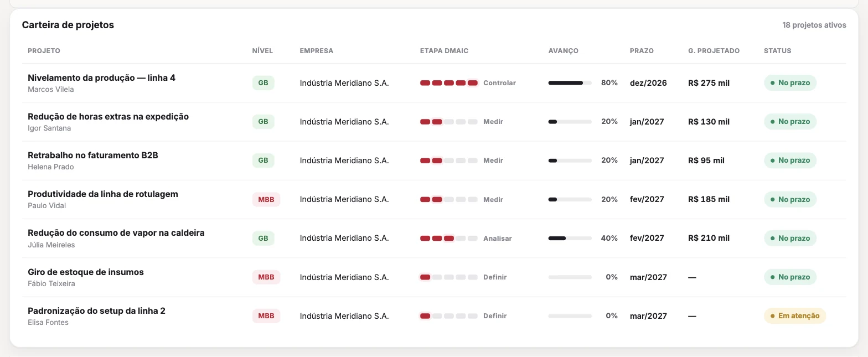Click the 40% progress bar in the vapor row

[x=570, y=239]
